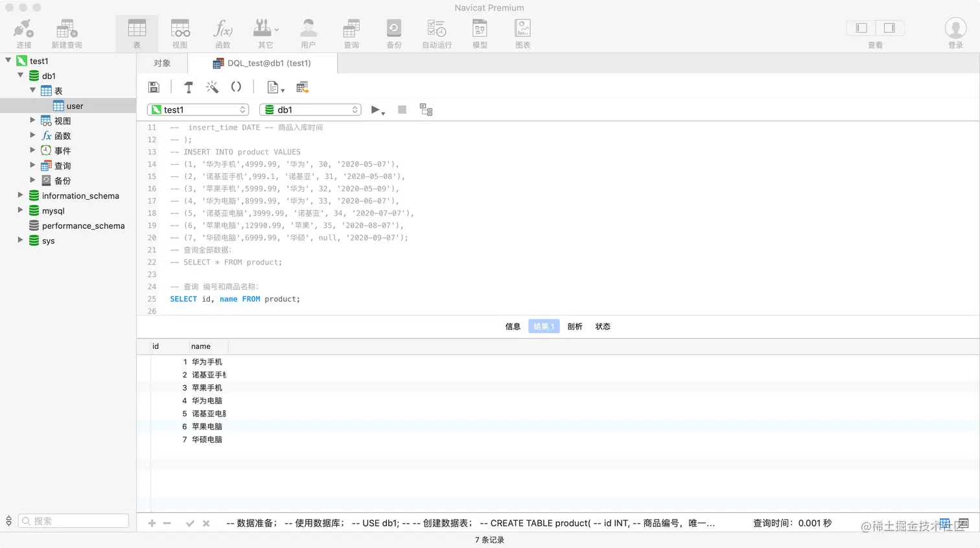Switch to the 状态 status tab
This screenshot has width=980, height=548.
[x=603, y=326]
